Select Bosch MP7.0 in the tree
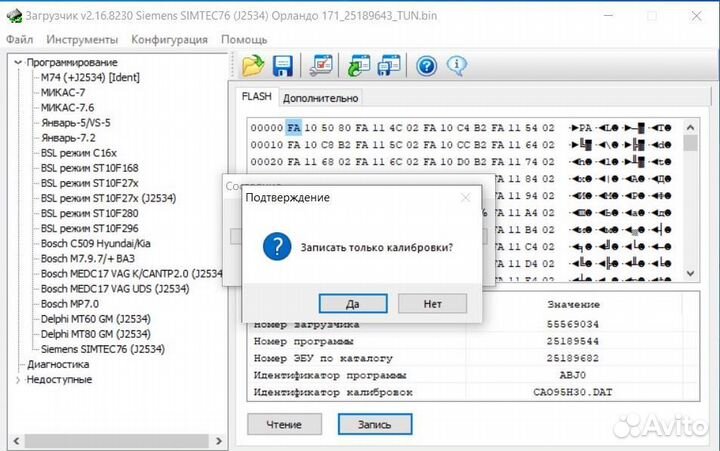This screenshot has width=720, height=451. pos(70,303)
